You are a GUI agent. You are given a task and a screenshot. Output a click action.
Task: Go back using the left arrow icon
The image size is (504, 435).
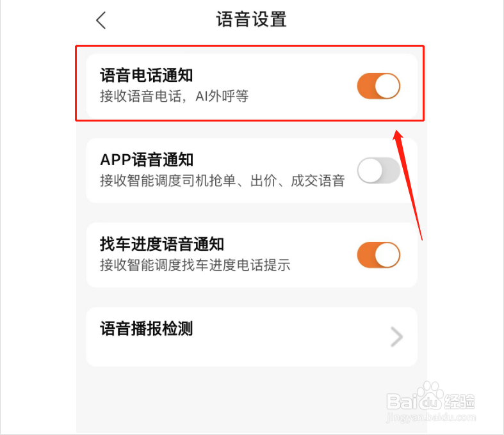click(101, 20)
